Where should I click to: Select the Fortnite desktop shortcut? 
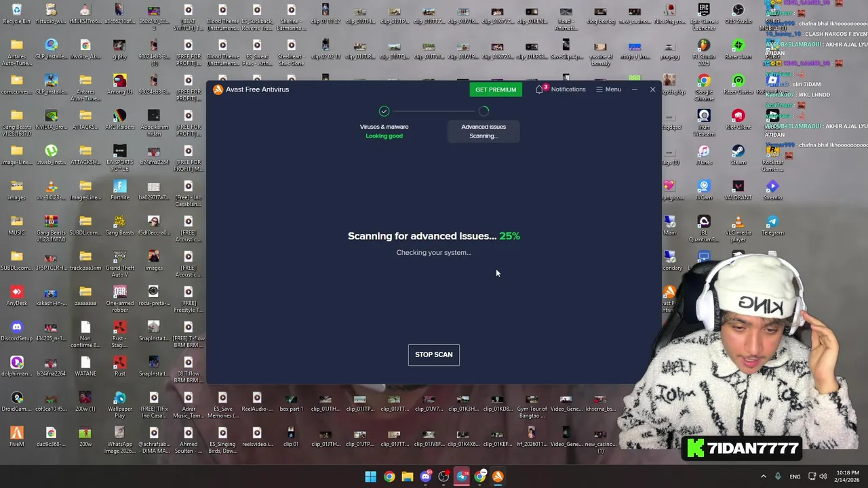point(119,190)
